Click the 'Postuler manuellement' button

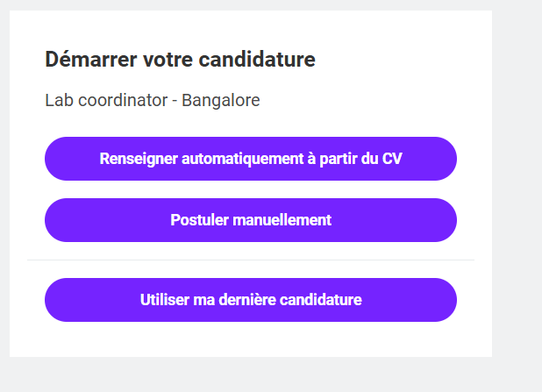251,220
